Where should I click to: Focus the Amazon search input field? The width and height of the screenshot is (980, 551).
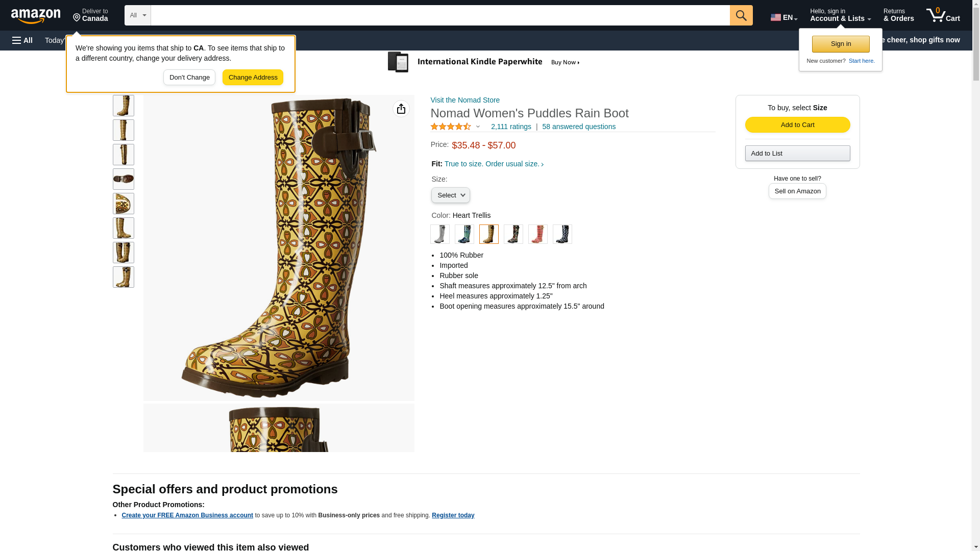tap(439, 15)
